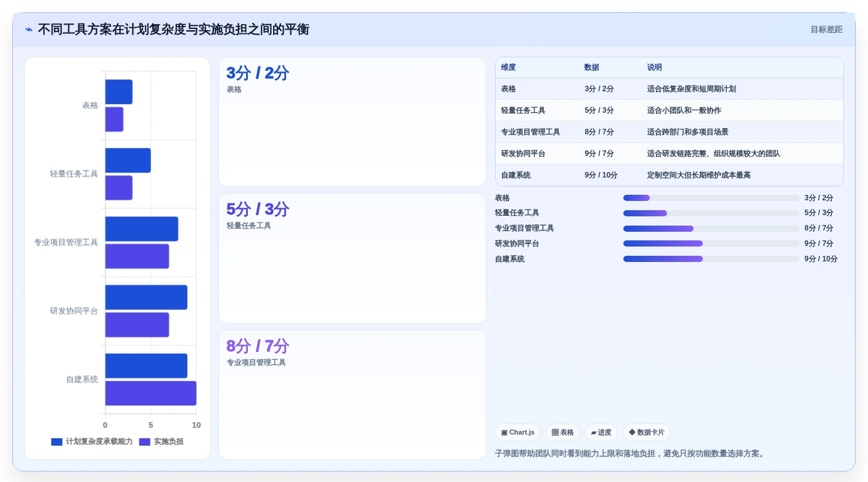
Task: Click the 表格 row in the table
Action: point(669,89)
